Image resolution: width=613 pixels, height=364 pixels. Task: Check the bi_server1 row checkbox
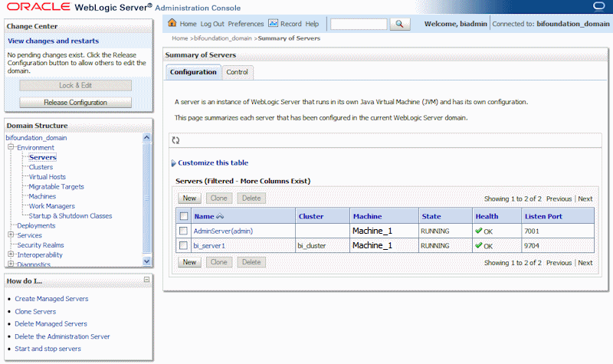tap(183, 245)
